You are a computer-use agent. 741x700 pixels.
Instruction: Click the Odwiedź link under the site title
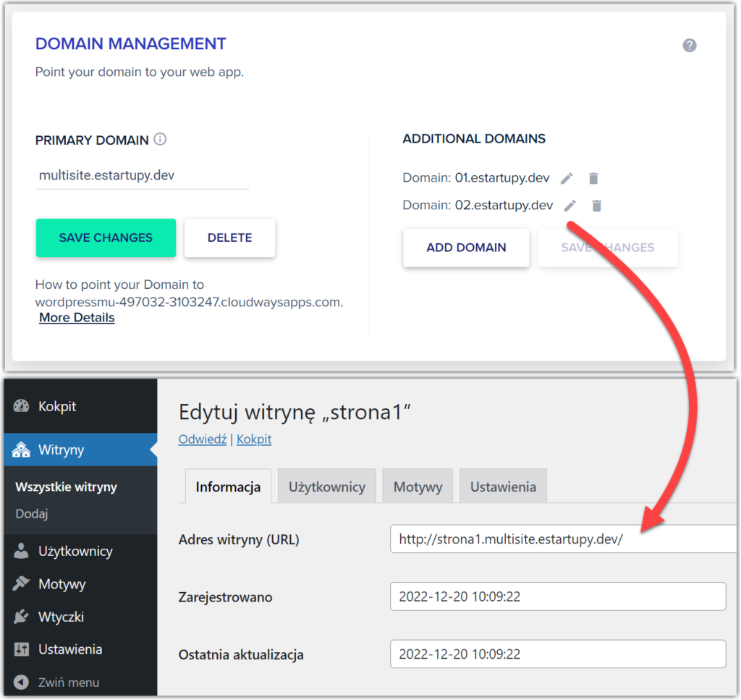click(x=202, y=439)
